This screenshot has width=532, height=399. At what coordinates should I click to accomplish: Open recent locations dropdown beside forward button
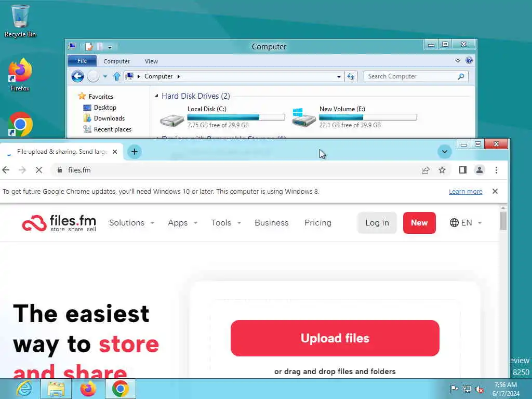[x=105, y=76]
